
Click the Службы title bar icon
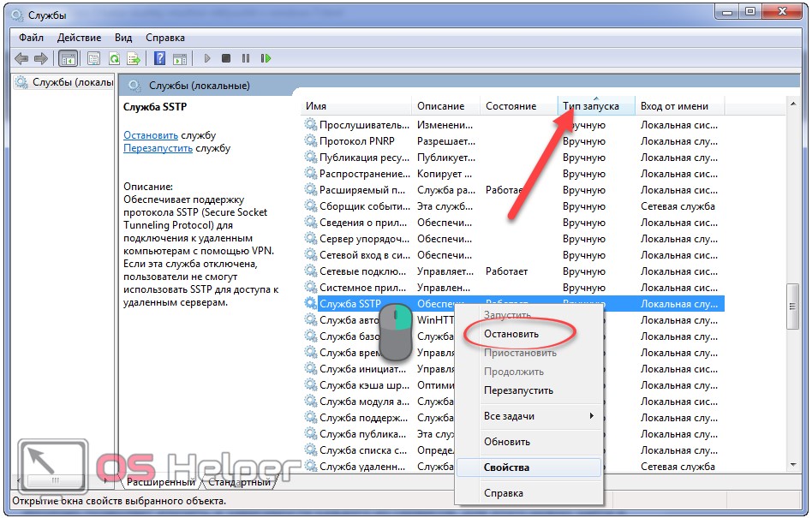[x=17, y=15]
